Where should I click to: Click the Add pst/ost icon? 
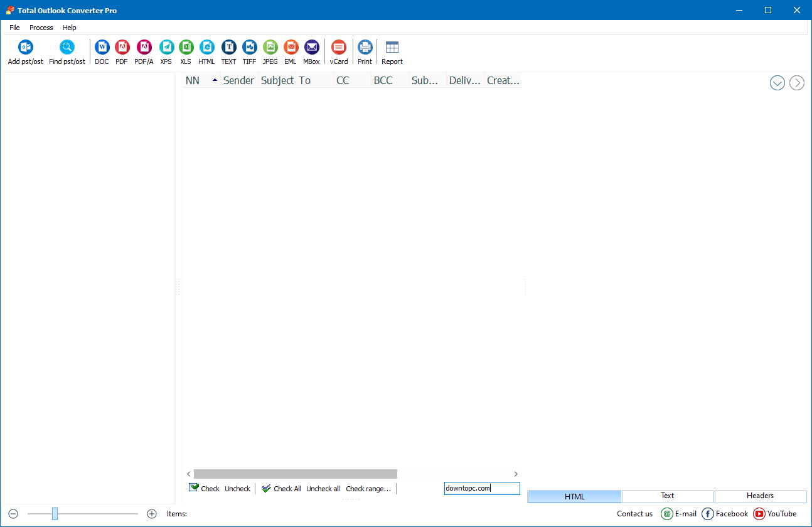[26, 48]
